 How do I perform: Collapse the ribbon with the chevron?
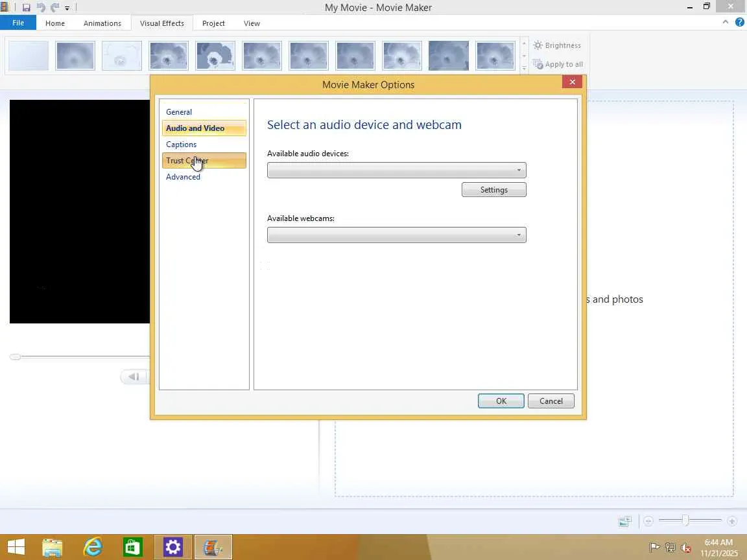click(725, 22)
